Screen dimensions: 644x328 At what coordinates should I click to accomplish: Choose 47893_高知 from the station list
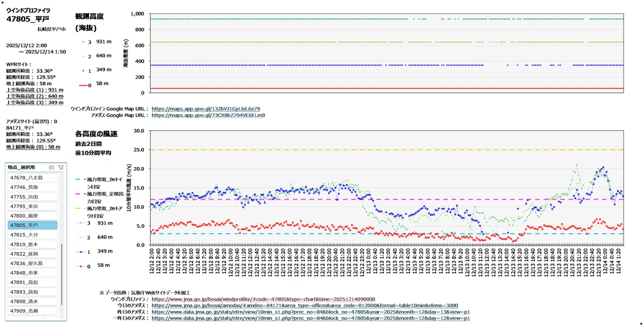[x=32, y=292]
